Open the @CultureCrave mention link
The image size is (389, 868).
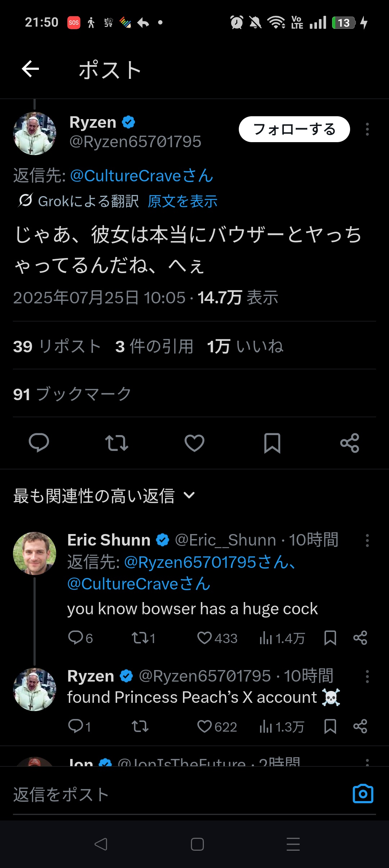pos(142,176)
